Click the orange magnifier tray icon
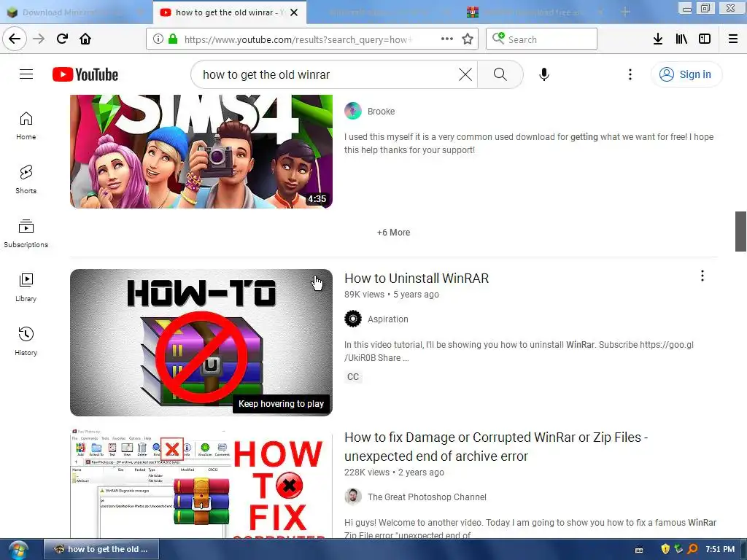 point(693,549)
